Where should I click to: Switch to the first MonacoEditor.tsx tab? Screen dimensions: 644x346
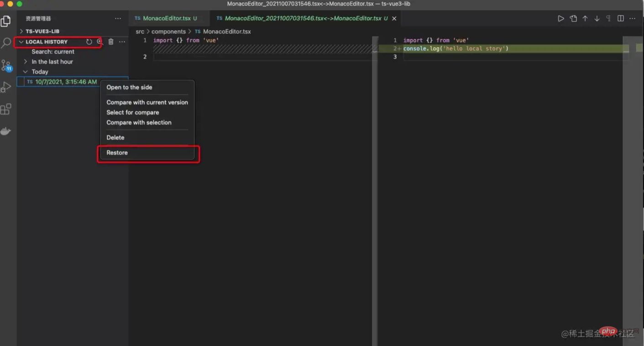pos(167,19)
